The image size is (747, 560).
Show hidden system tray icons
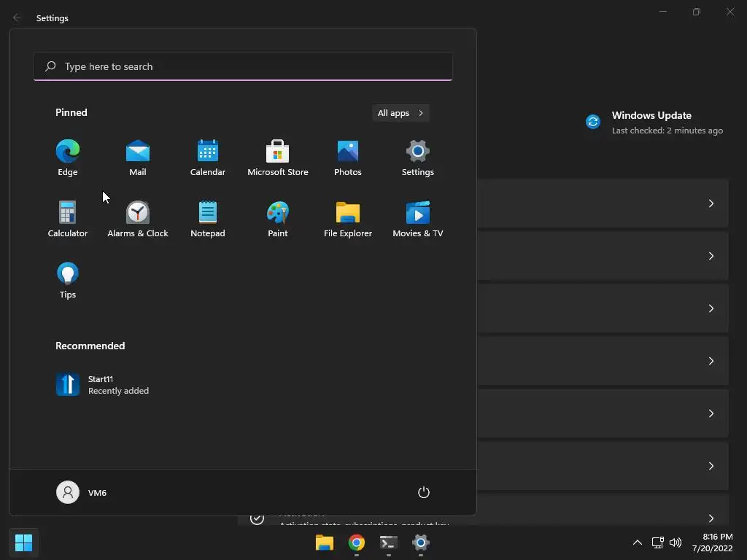click(x=637, y=542)
